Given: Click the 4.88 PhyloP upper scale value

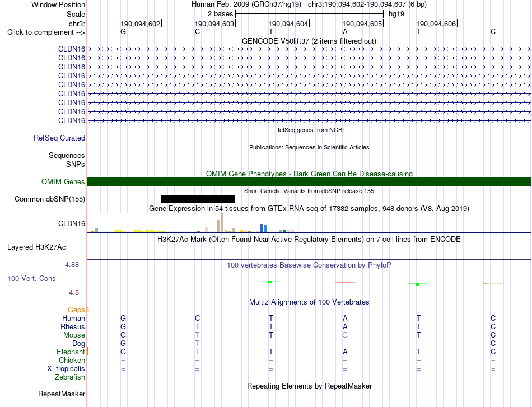Looking at the screenshot, I should (x=72, y=265).
